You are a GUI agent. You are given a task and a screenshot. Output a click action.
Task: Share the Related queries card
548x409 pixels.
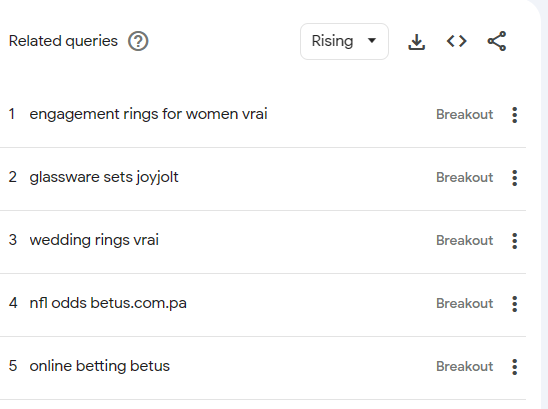497,41
